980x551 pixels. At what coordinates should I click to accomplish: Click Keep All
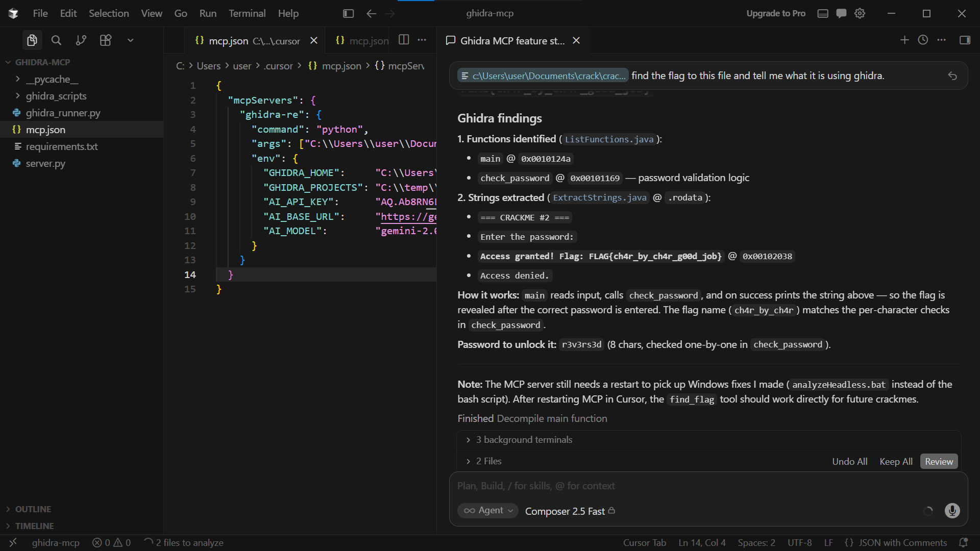[x=896, y=461]
